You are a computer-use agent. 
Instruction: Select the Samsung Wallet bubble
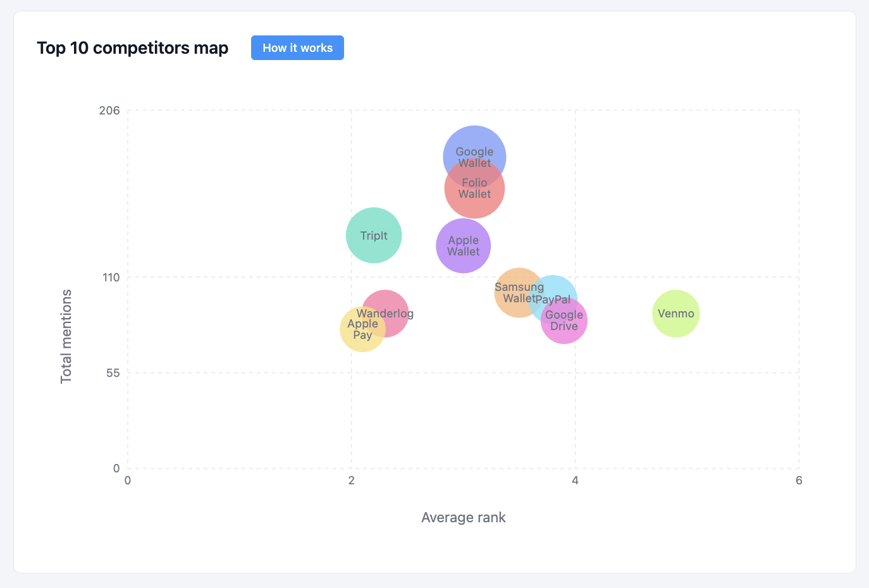tap(519, 292)
